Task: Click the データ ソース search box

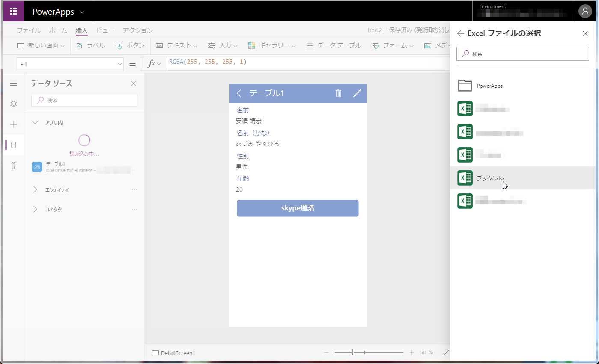Action: click(x=84, y=100)
